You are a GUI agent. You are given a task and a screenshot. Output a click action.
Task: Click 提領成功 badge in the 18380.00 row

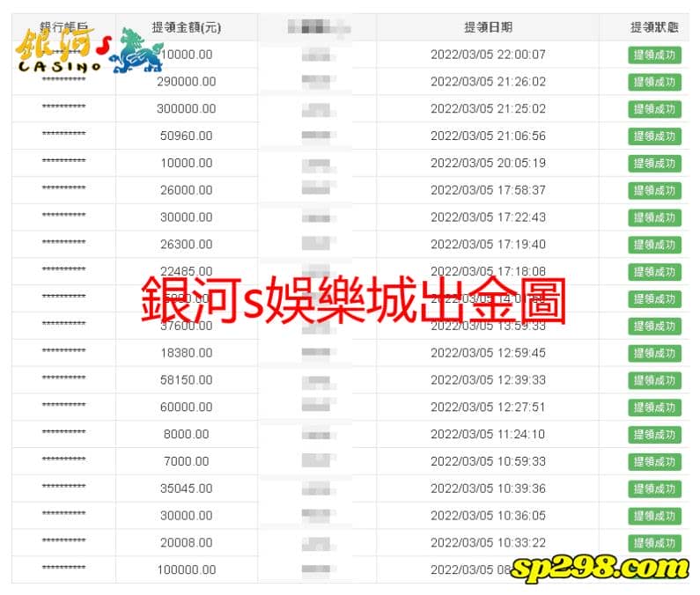[654, 353]
